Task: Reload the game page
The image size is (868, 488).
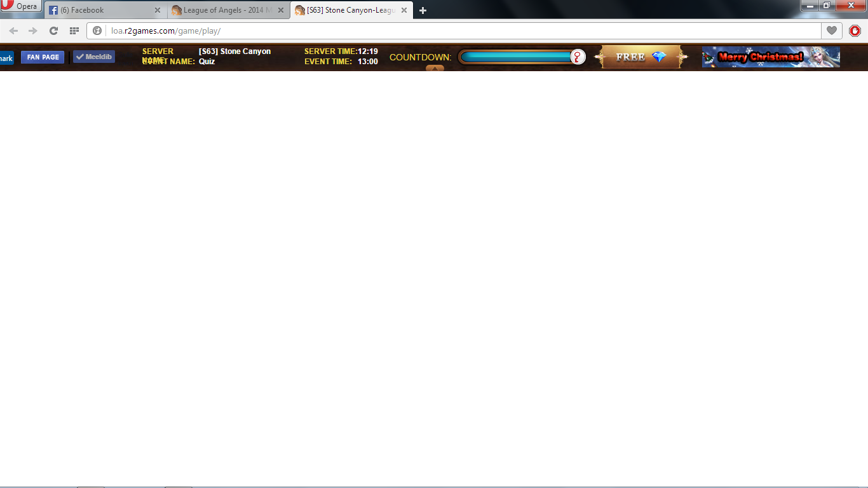Action: click(x=53, y=30)
